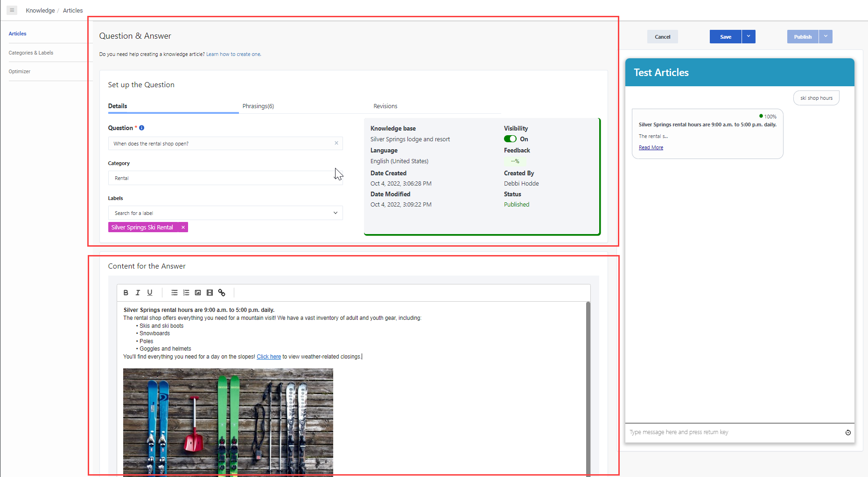The height and width of the screenshot is (477, 868).
Task: Open the Revisions tab
Action: click(x=385, y=106)
